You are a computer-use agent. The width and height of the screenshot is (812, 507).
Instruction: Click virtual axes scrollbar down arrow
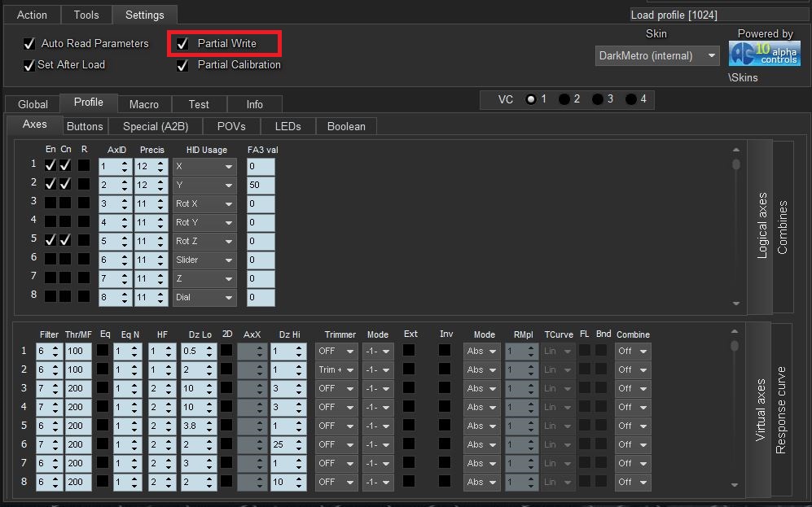click(735, 485)
